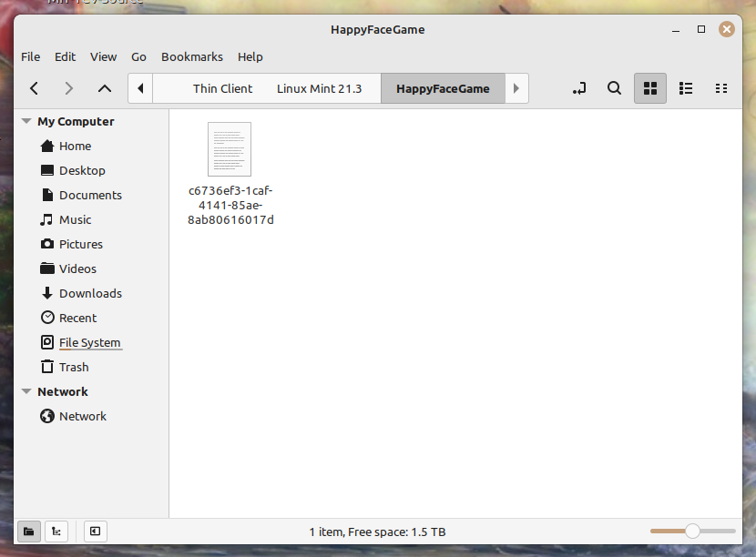
Task: Collapse the My Computer section
Action: point(26,121)
